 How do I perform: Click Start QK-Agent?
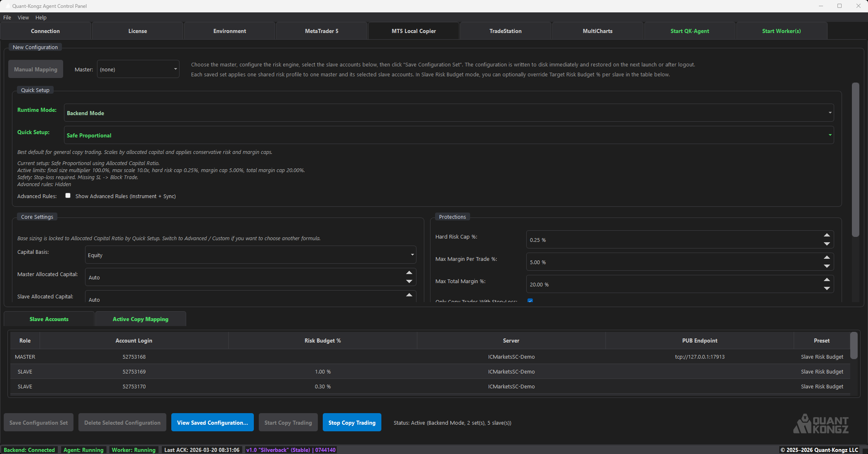[689, 31]
